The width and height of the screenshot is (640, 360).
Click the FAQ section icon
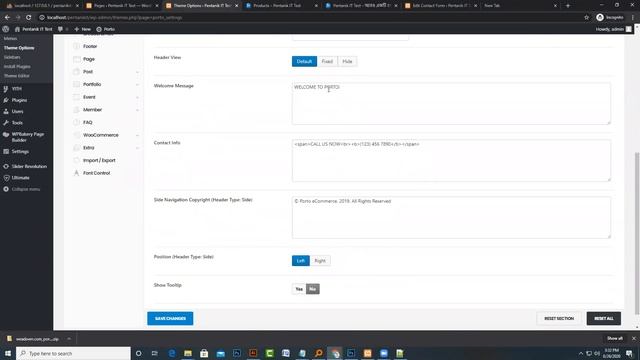click(76, 122)
